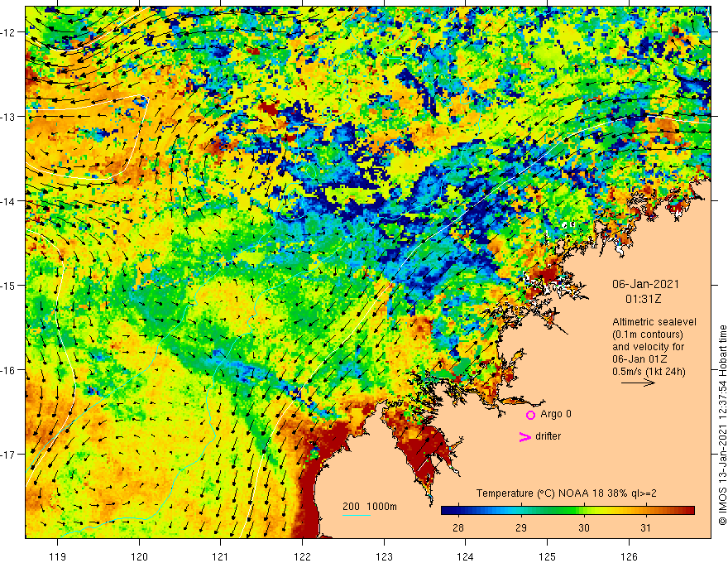Click the magenta drifter arrow symbol
Viewport: 728px width, 563px height.
(524, 436)
